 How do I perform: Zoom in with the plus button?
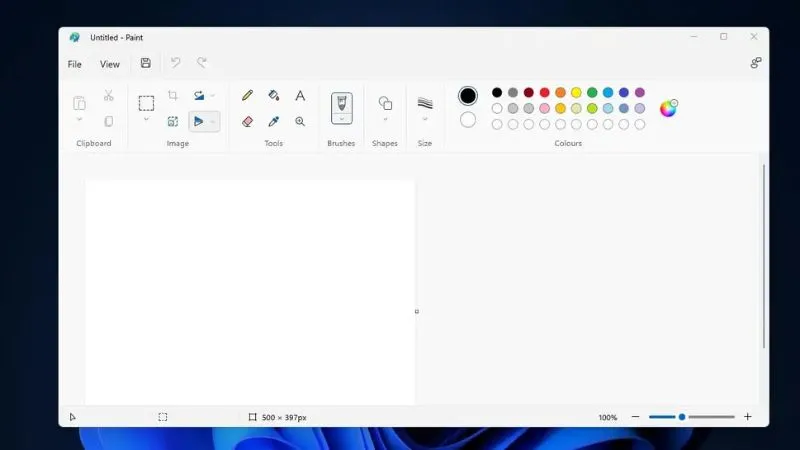click(x=747, y=417)
